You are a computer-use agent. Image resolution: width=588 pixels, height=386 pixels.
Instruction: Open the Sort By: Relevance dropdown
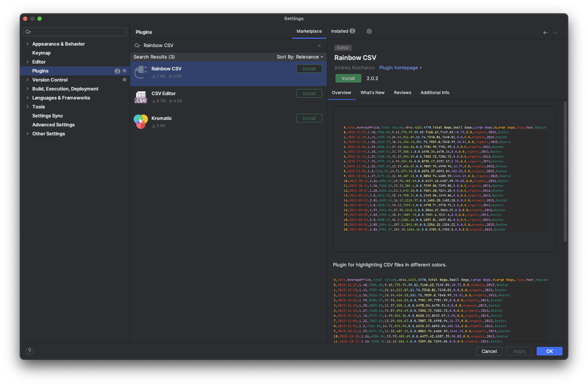click(300, 57)
